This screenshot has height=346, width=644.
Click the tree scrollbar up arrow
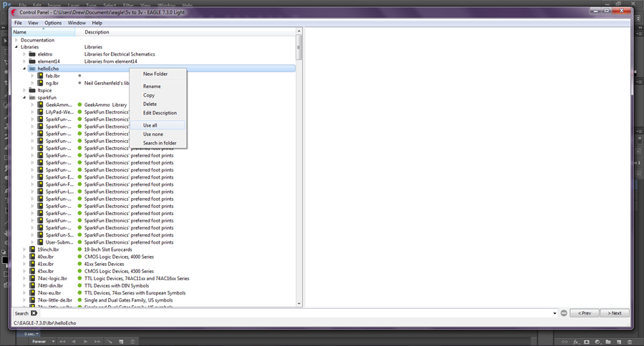299,31
